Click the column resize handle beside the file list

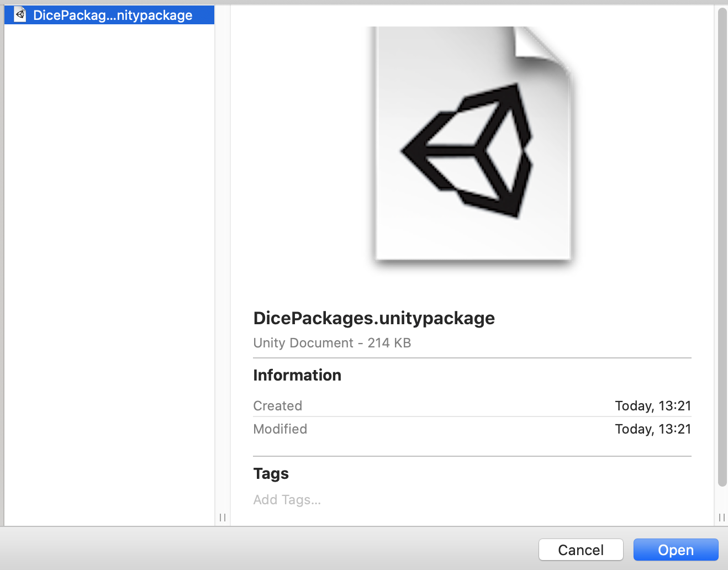point(223,518)
